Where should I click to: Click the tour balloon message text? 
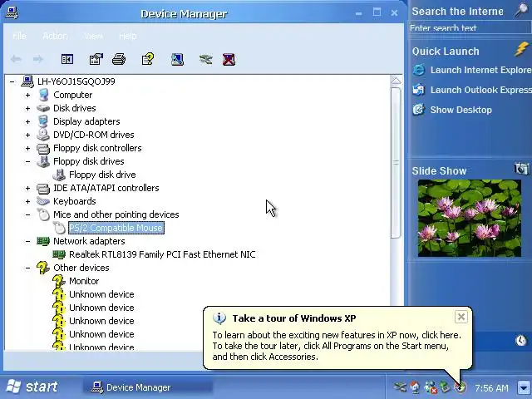[337, 346]
